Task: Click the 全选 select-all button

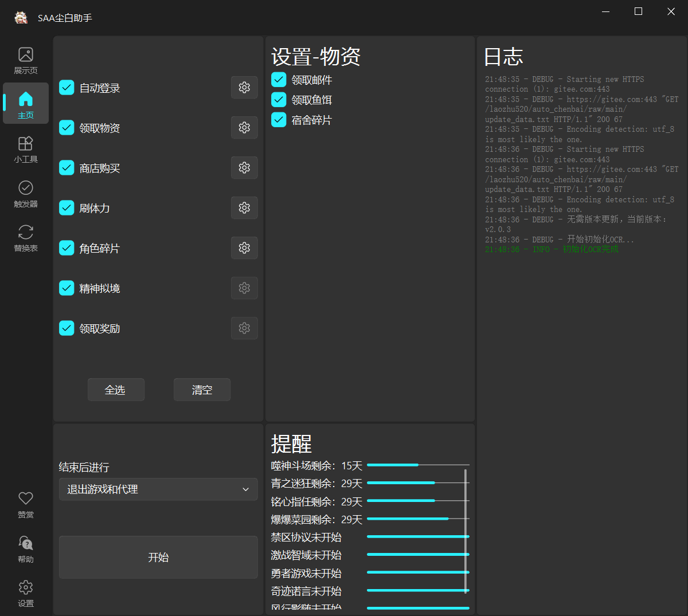Action: pyautogui.click(x=116, y=390)
